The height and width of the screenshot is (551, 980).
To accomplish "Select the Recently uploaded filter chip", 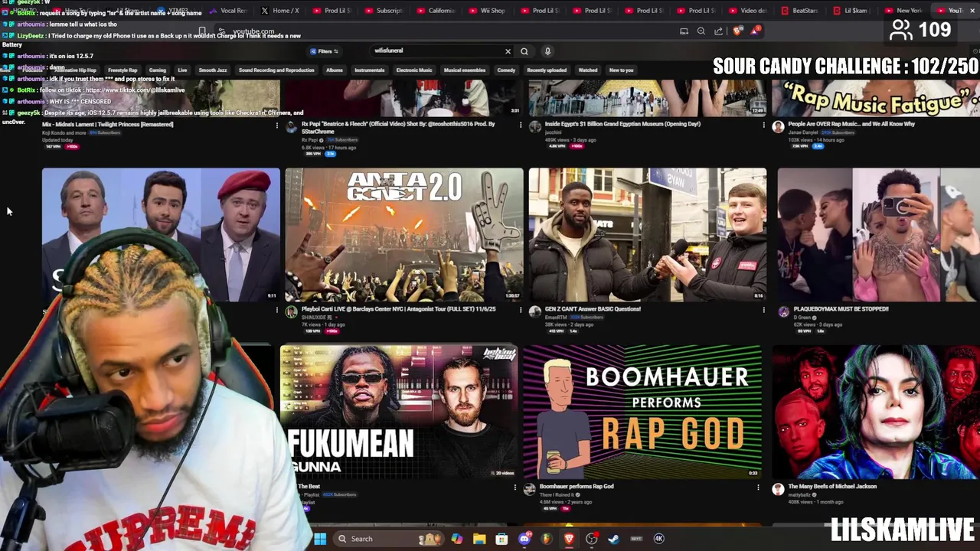I will pos(547,70).
